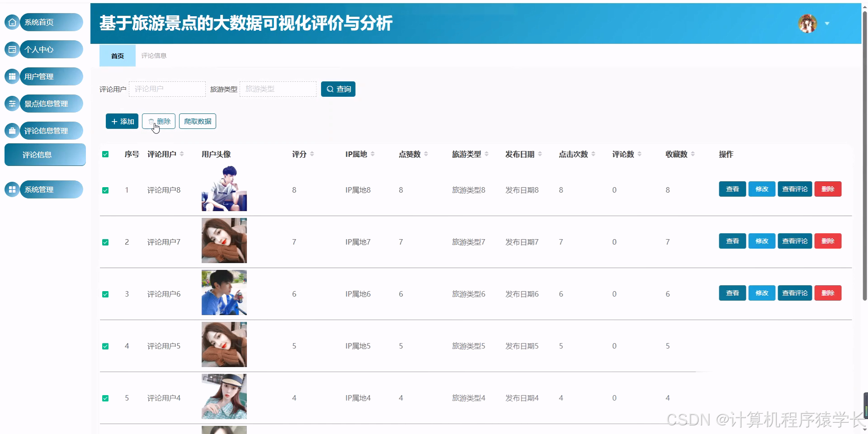
Task: Click the 用户管理 grid icon in sidebar
Action: click(12, 76)
